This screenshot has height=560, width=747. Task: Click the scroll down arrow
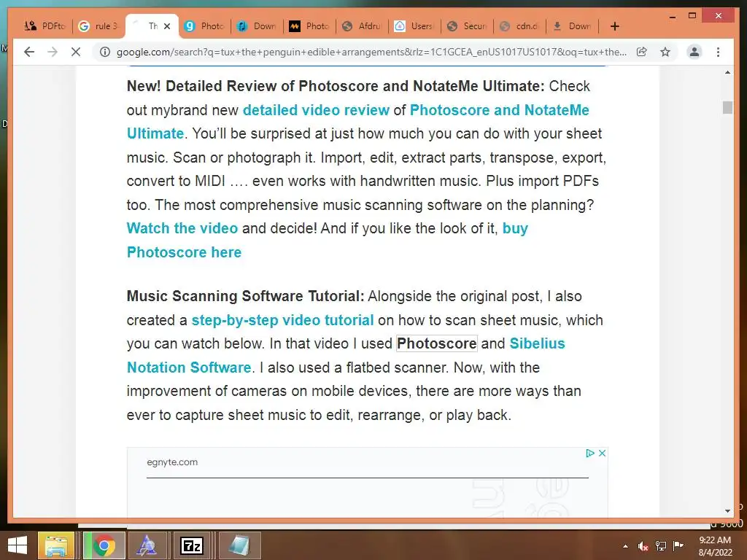[x=727, y=510]
